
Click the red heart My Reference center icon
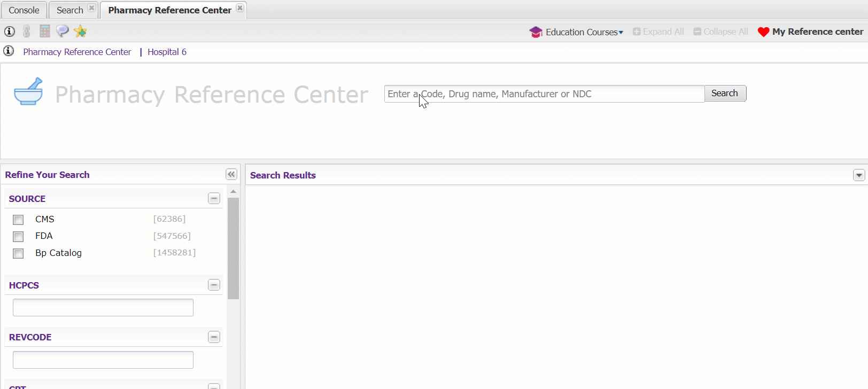coord(763,32)
